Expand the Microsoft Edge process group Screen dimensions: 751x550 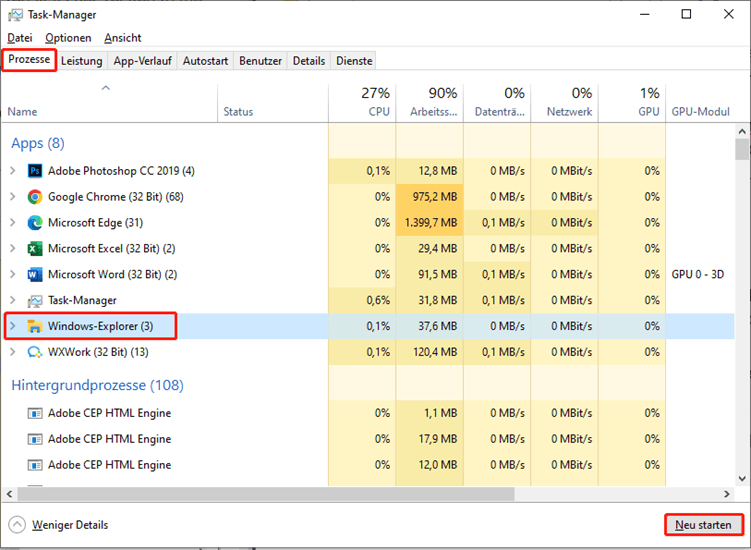13,222
